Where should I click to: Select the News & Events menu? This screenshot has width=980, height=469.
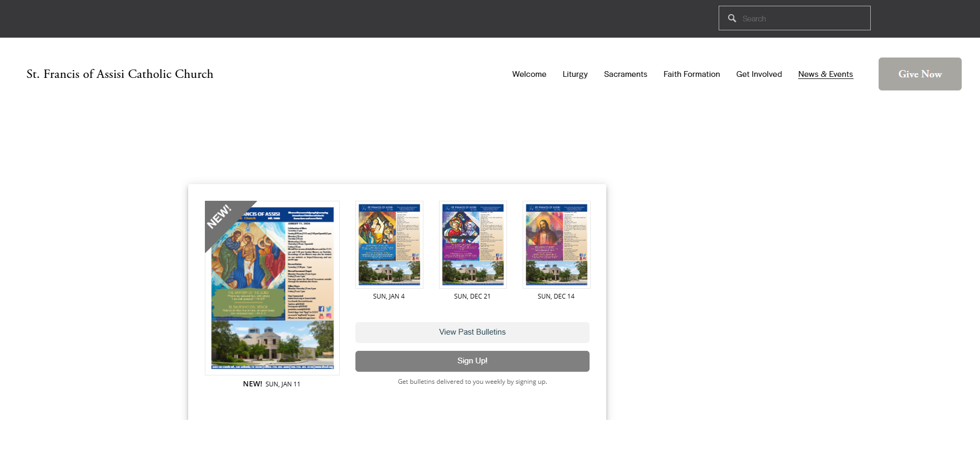point(825,74)
